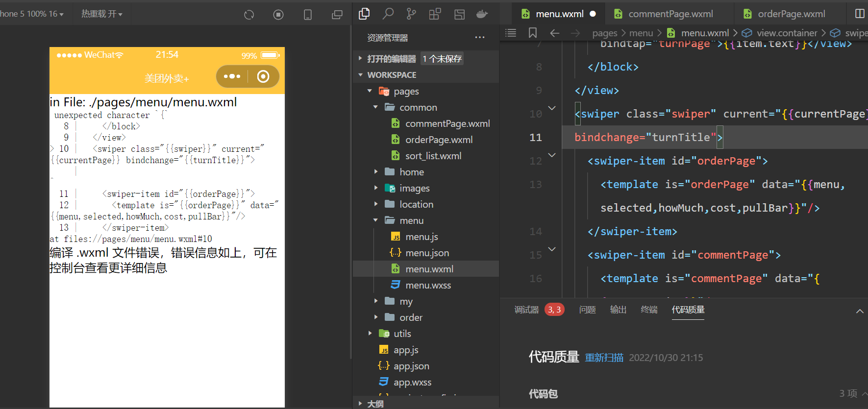The image size is (868, 409).
Task: Click the 重新扫描 rescan link
Action: point(604,358)
